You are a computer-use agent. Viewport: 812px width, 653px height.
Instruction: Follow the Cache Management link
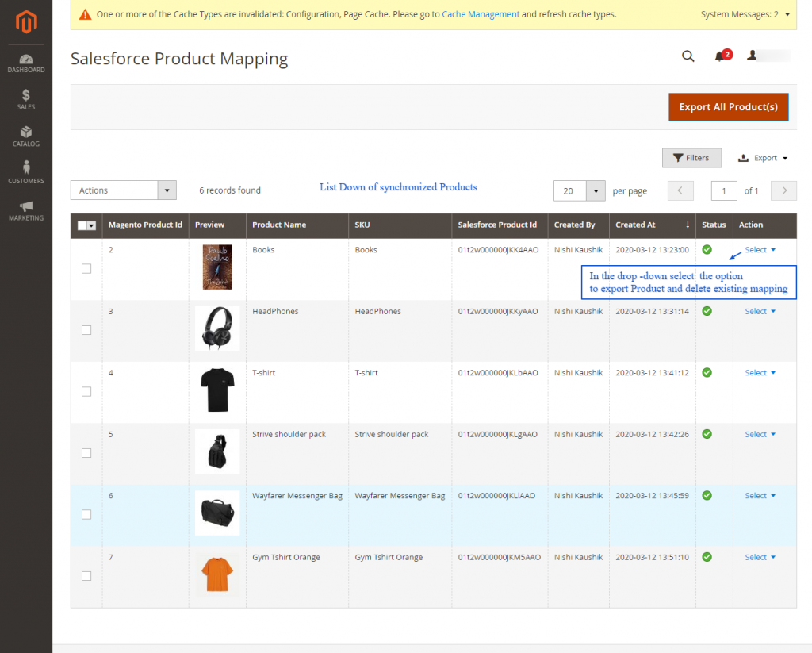point(480,13)
